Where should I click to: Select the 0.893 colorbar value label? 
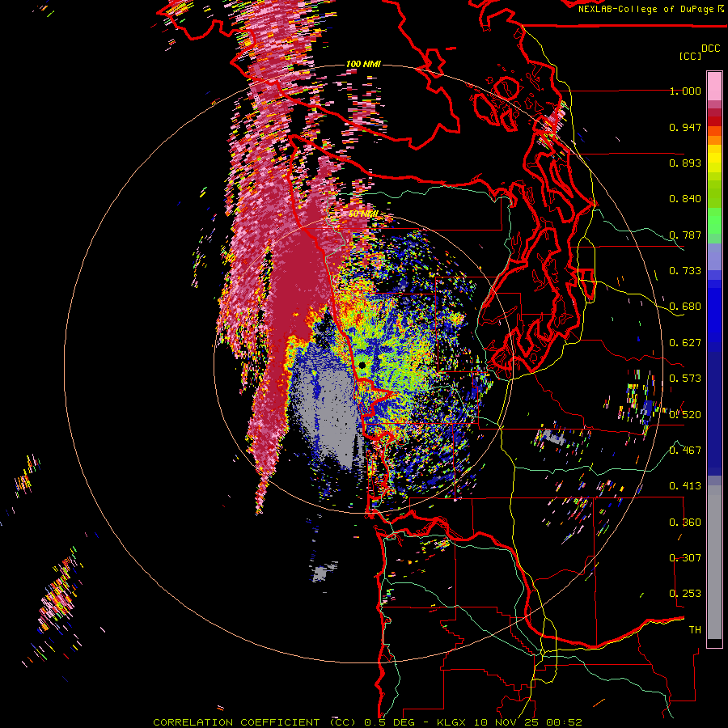[x=685, y=163]
